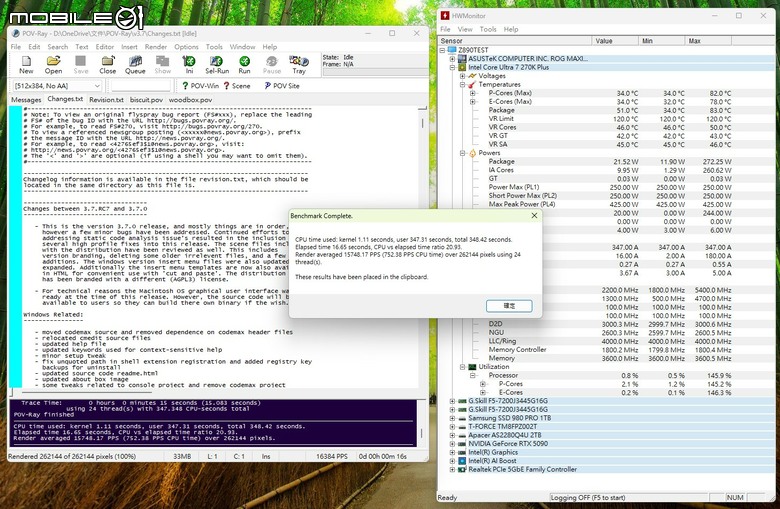Close the Benchmark Complete dialog
780x509 pixels.
pyautogui.click(x=534, y=215)
